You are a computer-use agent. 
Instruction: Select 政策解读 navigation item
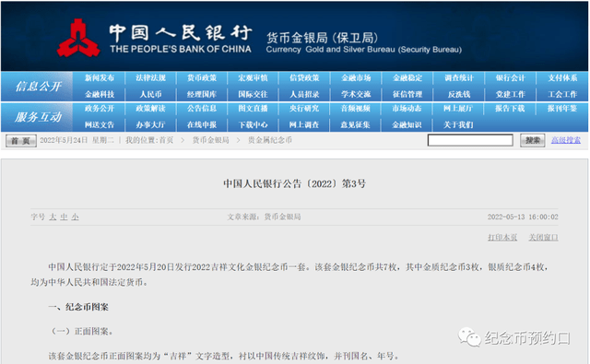tap(150, 109)
